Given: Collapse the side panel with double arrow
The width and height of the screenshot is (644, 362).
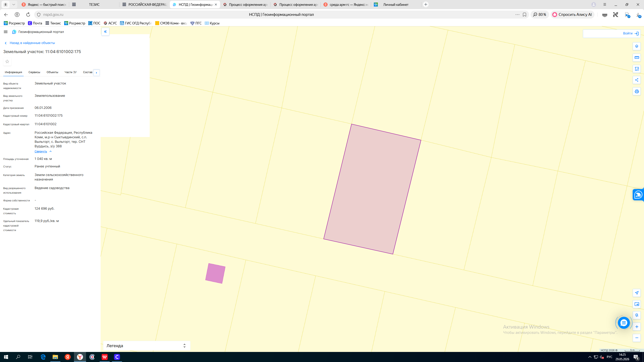Looking at the screenshot, I should pos(105,32).
